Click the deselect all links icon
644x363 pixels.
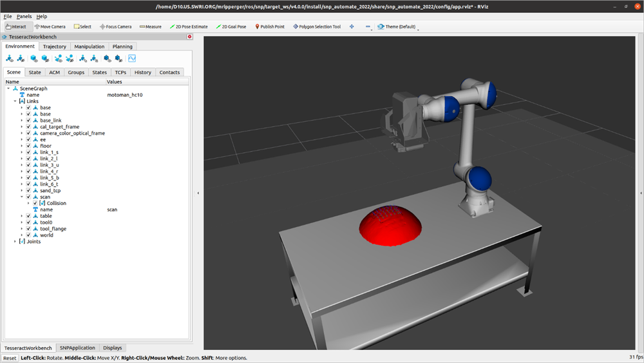94,59
